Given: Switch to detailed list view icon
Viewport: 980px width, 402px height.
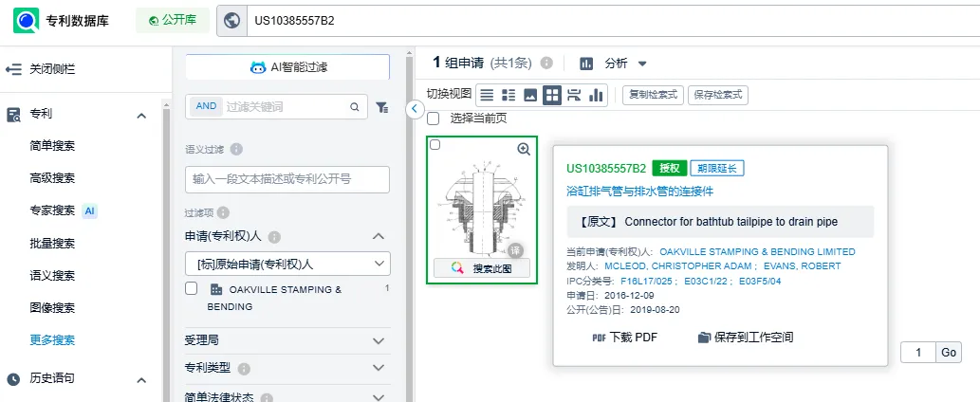Looking at the screenshot, I should tap(508, 96).
